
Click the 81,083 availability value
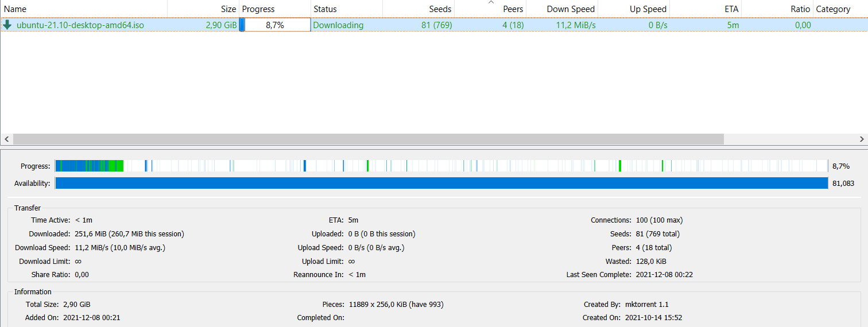tap(843, 184)
